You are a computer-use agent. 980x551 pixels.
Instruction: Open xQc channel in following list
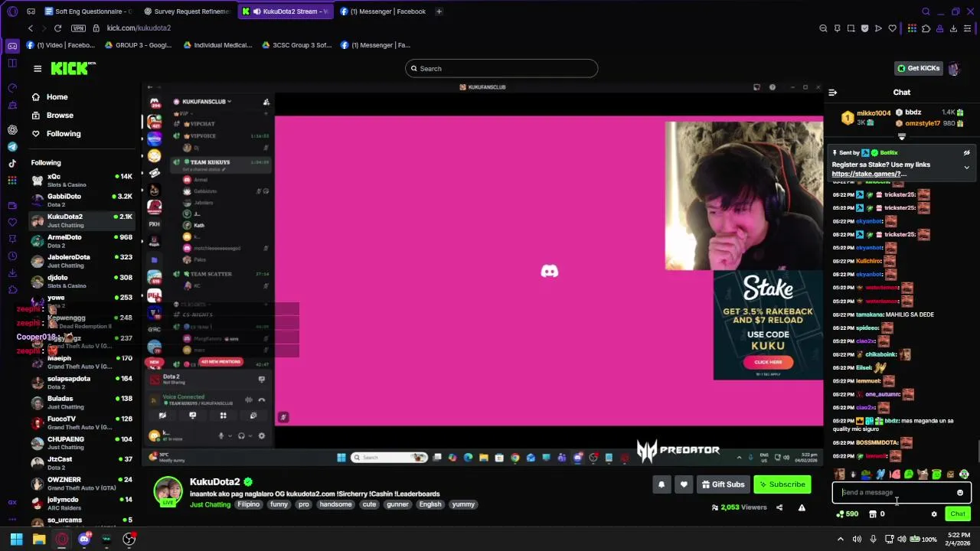[82, 181]
